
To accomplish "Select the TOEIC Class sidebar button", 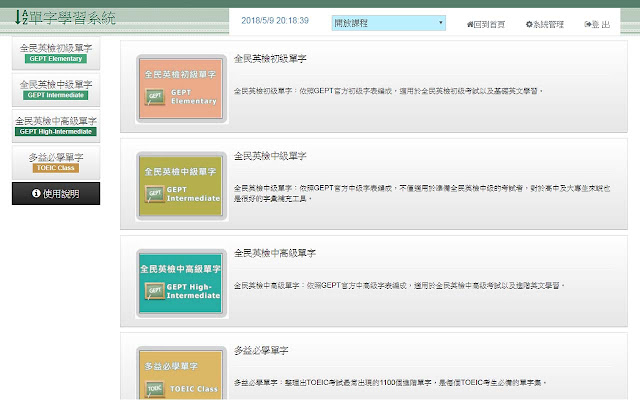I will pos(56,162).
